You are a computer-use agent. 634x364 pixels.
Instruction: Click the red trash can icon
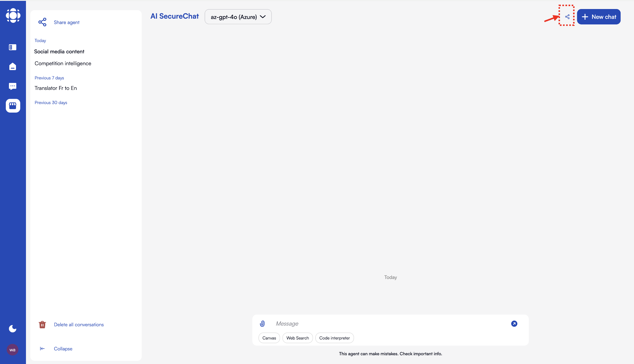point(42,324)
